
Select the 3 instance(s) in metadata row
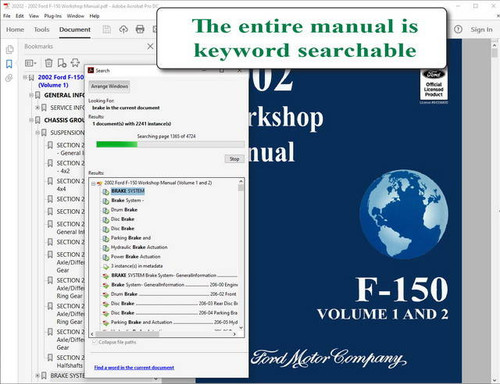[x=137, y=266]
